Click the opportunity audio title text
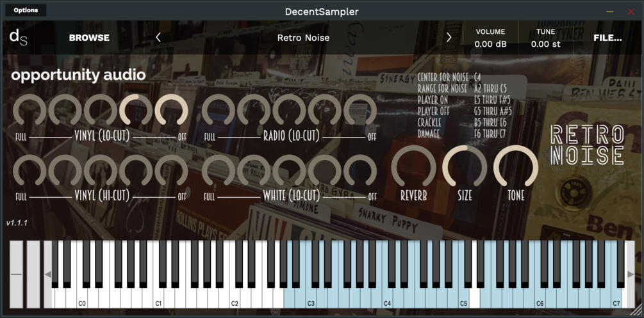The height and width of the screenshot is (318, 644). click(x=78, y=76)
